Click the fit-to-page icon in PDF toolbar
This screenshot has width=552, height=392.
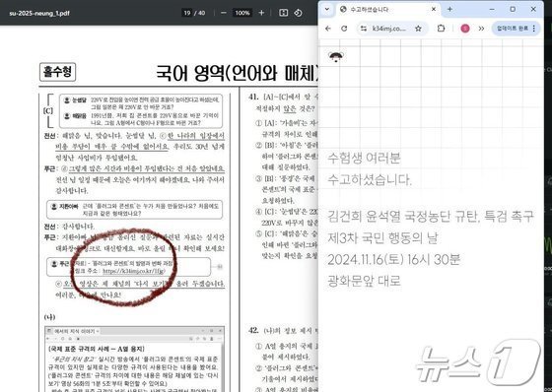pos(283,13)
